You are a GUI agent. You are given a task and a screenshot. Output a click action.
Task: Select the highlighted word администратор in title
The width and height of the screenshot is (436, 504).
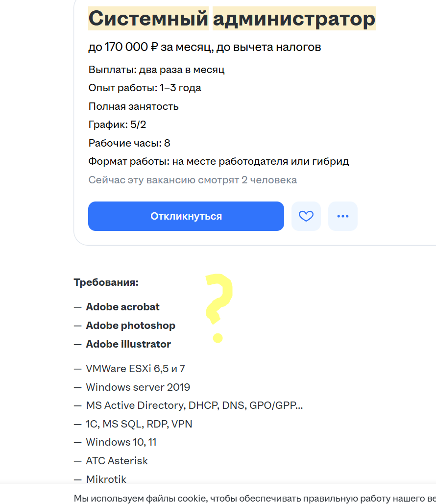(x=294, y=19)
